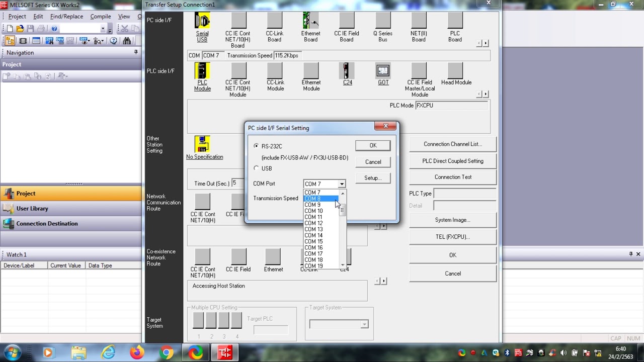Open Internet Explorer from the taskbar
The image size is (644, 362).
[x=108, y=352]
